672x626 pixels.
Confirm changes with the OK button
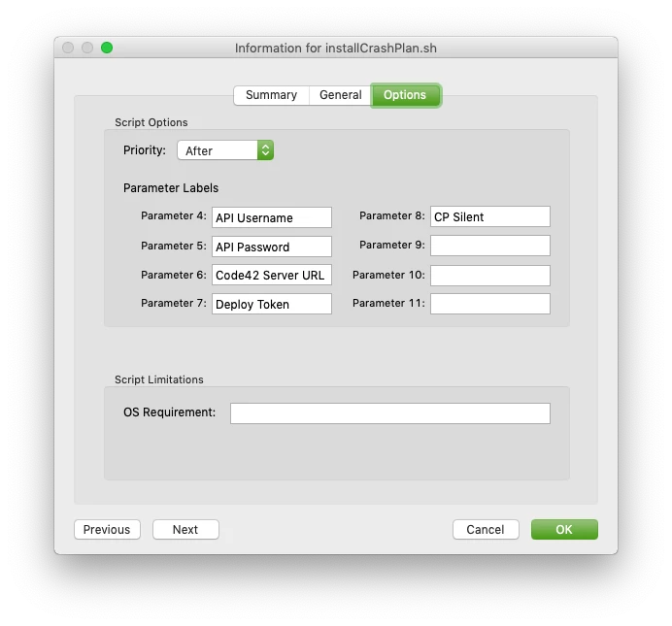564,530
